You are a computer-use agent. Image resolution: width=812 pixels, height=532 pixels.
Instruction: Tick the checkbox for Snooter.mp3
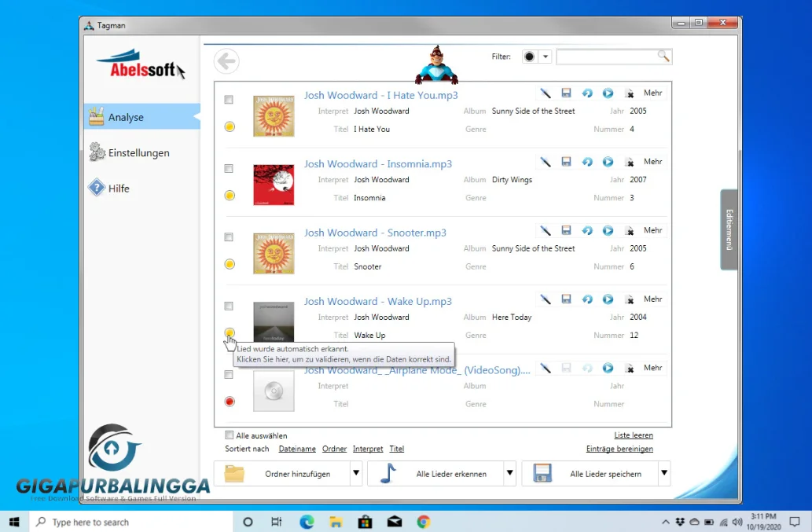point(229,237)
